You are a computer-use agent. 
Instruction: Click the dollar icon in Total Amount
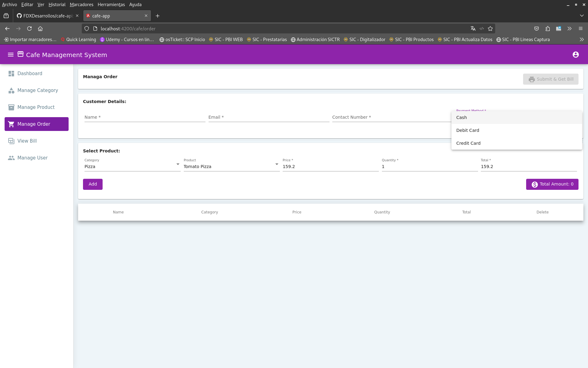[535, 184]
